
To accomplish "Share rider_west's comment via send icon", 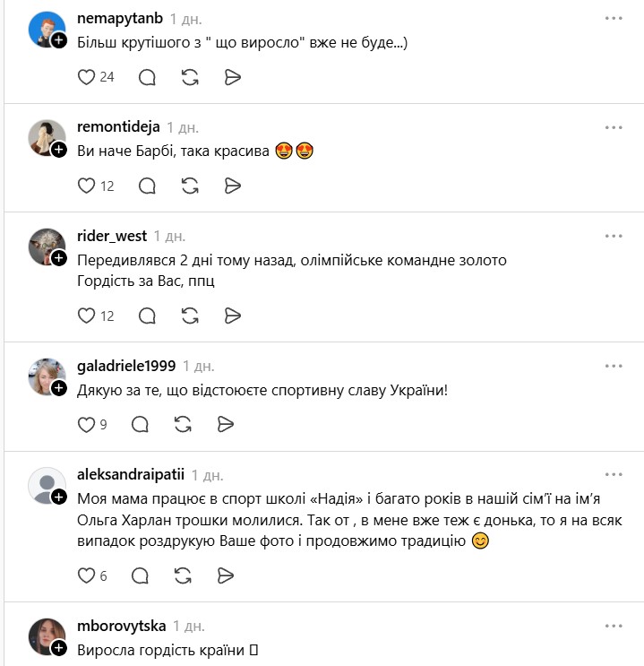I will pyautogui.click(x=232, y=316).
